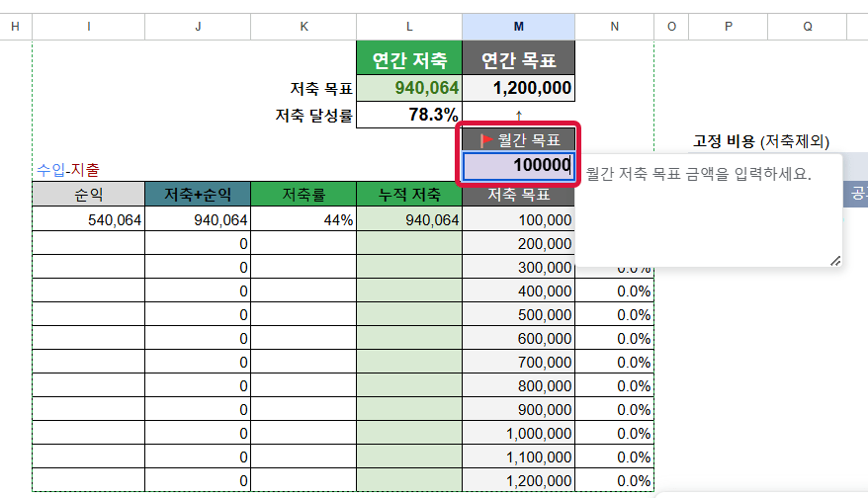Select column I header
Image resolution: width=868 pixels, height=498 pixels.
[89, 27]
